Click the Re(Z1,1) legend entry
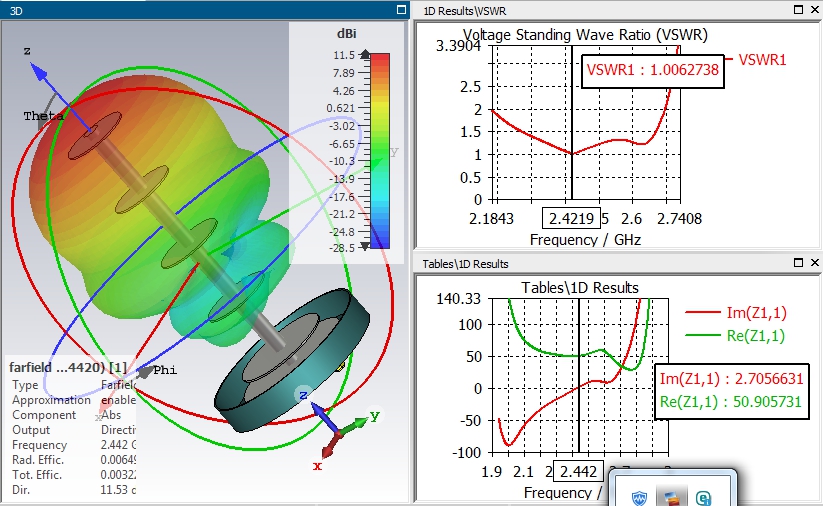Viewport: 823px width, 506px height. (736, 335)
